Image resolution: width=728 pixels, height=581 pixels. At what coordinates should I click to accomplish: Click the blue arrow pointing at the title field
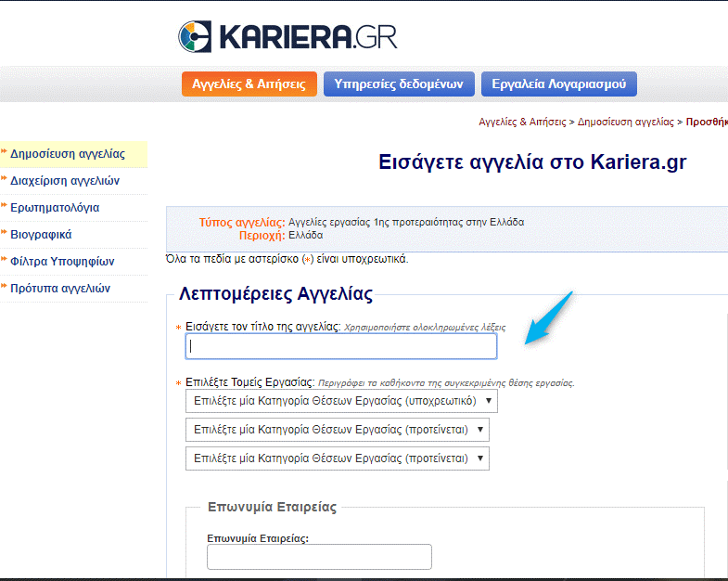(549, 317)
